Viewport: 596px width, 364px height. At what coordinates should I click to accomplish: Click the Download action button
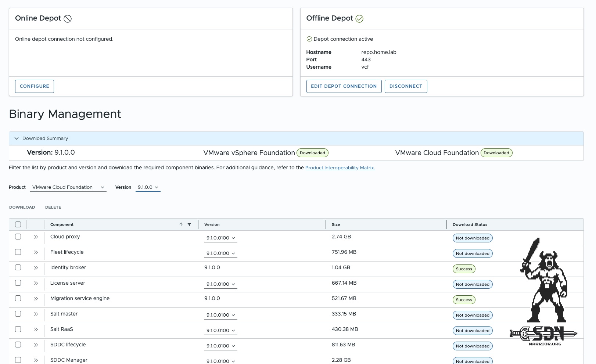22,207
